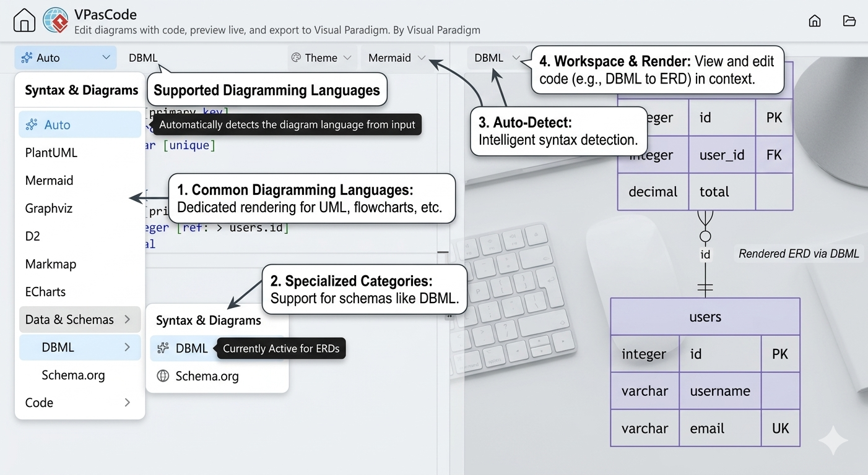
Task: Select Auto in the Syntax & Diagrams menu
Action: [80, 125]
